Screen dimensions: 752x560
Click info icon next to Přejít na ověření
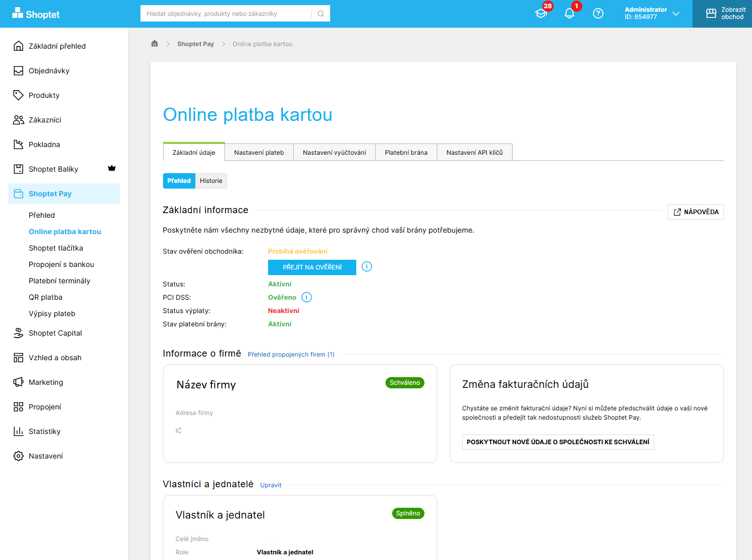pyautogui.click(x=367, y=266)
